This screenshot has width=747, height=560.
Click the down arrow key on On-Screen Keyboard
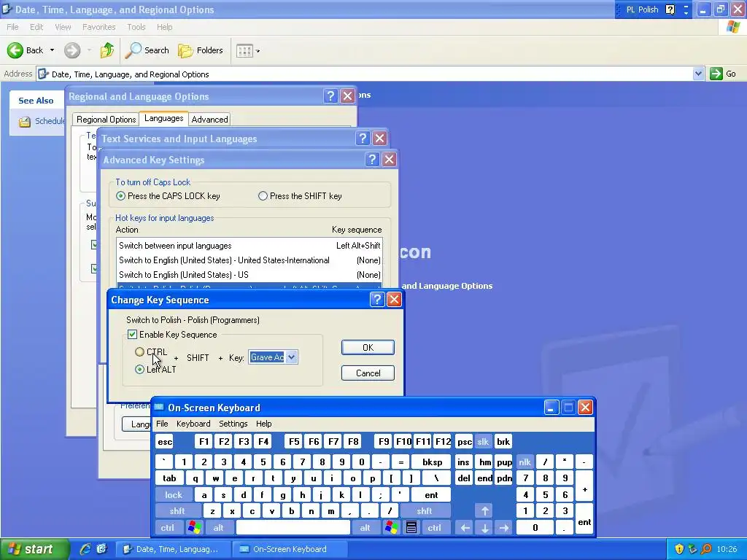(x=484, y=528)
